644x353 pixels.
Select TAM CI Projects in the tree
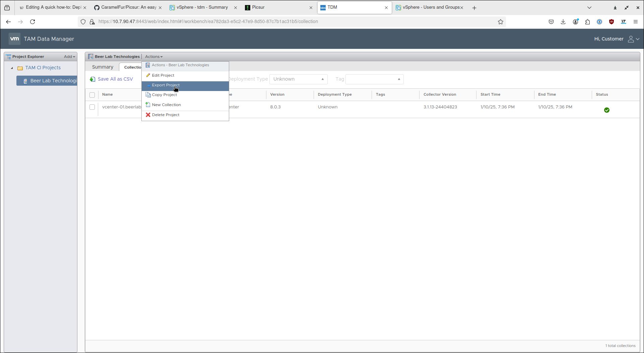(x=43, y=68)
